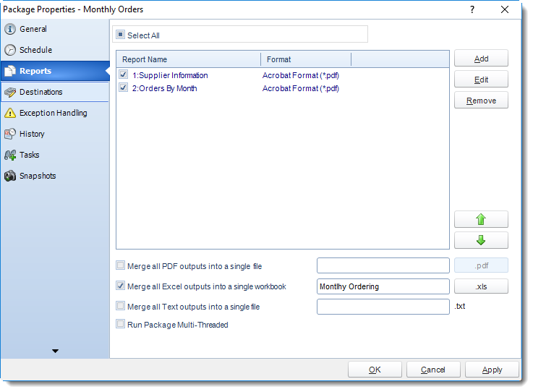Open the Exception Handling tab
533x392 pixels.
54,113
